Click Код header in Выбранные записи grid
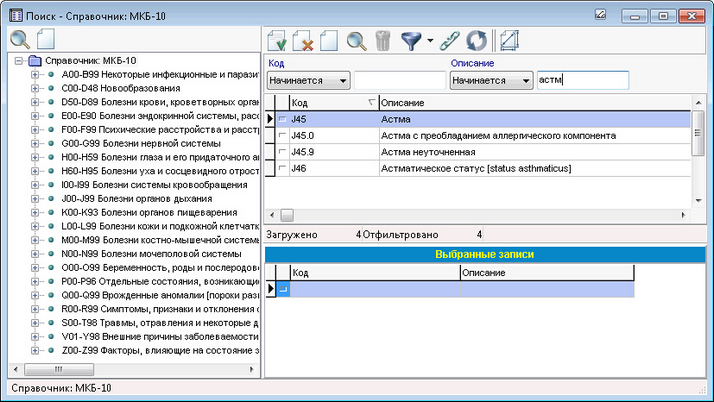This screenshot has height=402, width=714. [375, 273]
